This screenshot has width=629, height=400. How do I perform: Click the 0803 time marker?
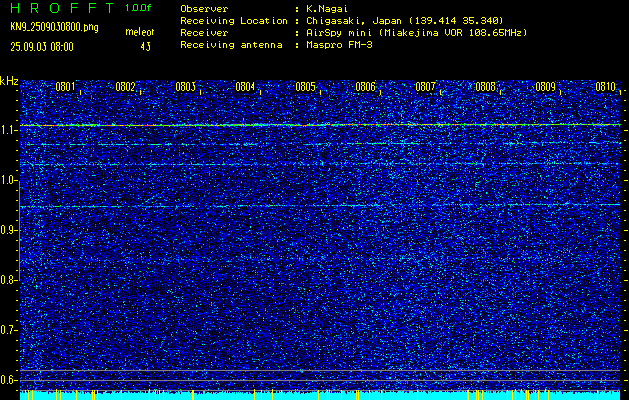click(185, 87)
